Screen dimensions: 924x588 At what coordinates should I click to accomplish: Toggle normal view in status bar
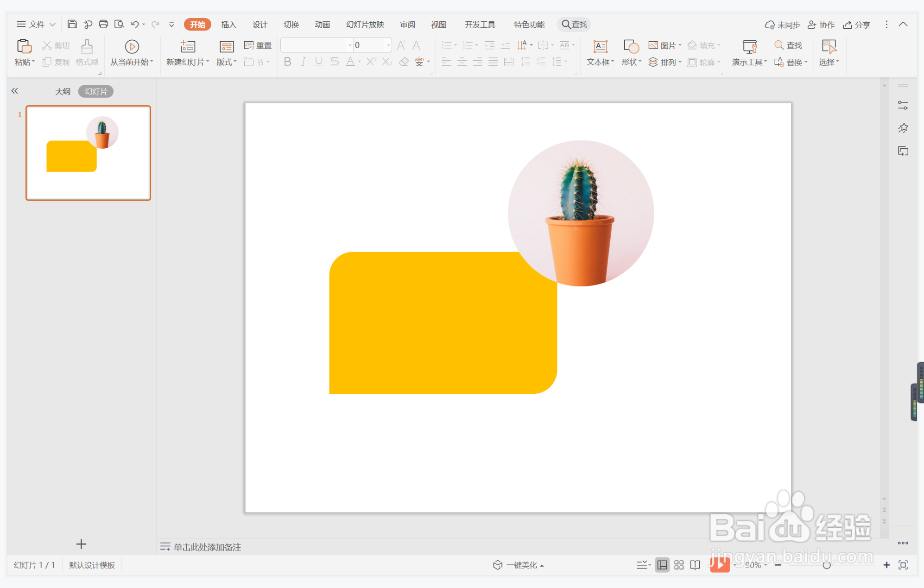pyautogui.click(x=662, y=565)
